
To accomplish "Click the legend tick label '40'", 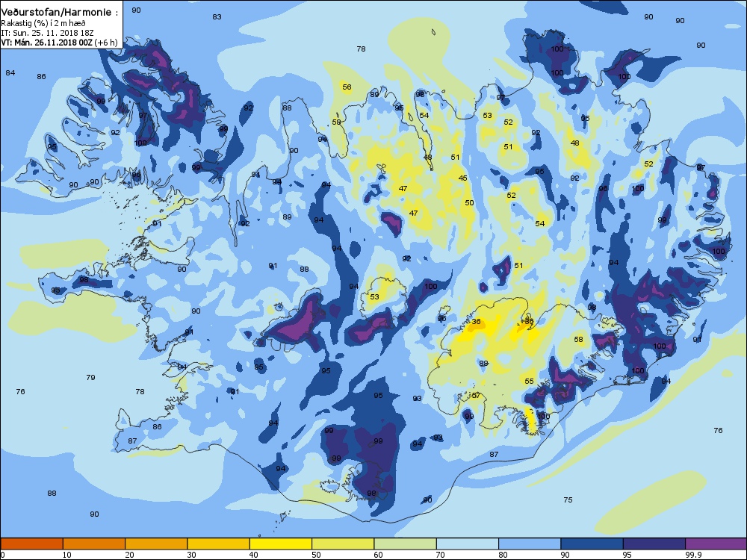I will click(253, 555).
